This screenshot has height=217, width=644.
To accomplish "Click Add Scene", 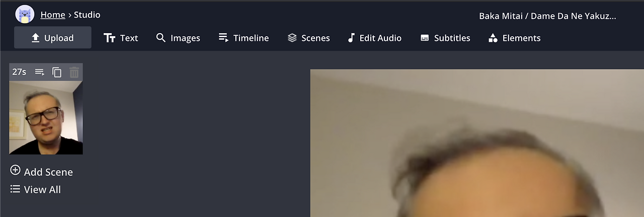I will point(42,171).
